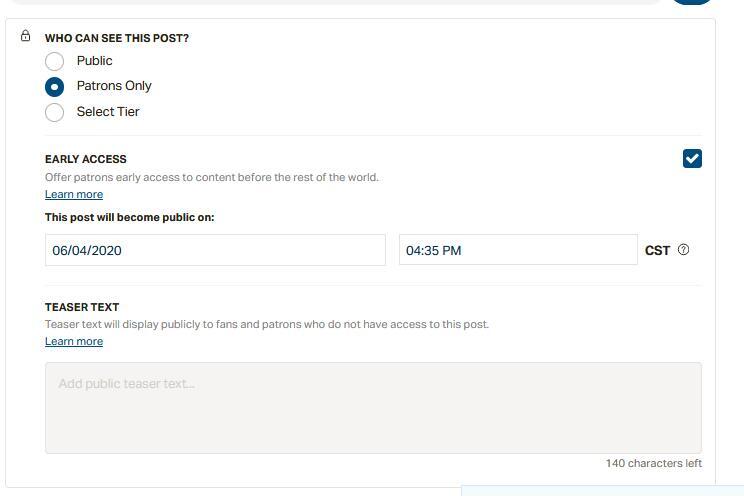Click the time field showing 04:35 PM

click(x=517, y=250)
